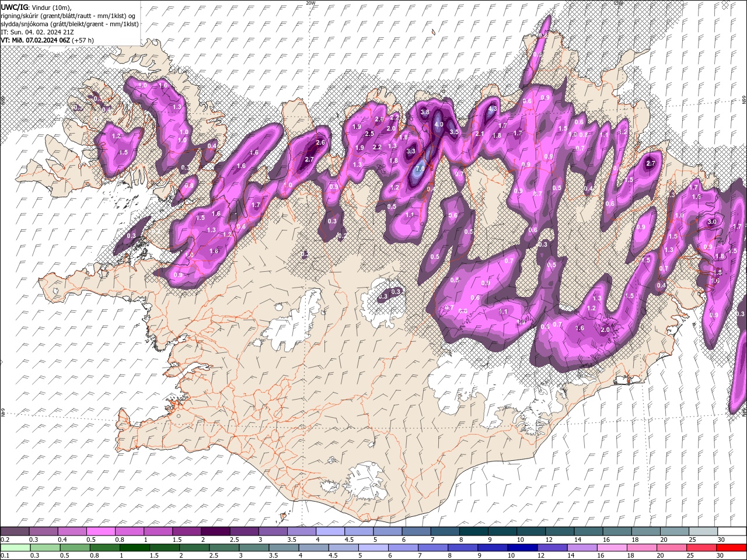Select the bright pink 0.5–0.8 snow swatch
747x560 pixels.
click(100, 531)
